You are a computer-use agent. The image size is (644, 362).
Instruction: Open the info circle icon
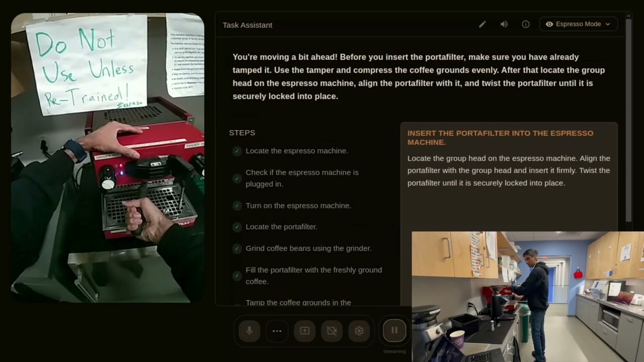click(x=525, y=24)
